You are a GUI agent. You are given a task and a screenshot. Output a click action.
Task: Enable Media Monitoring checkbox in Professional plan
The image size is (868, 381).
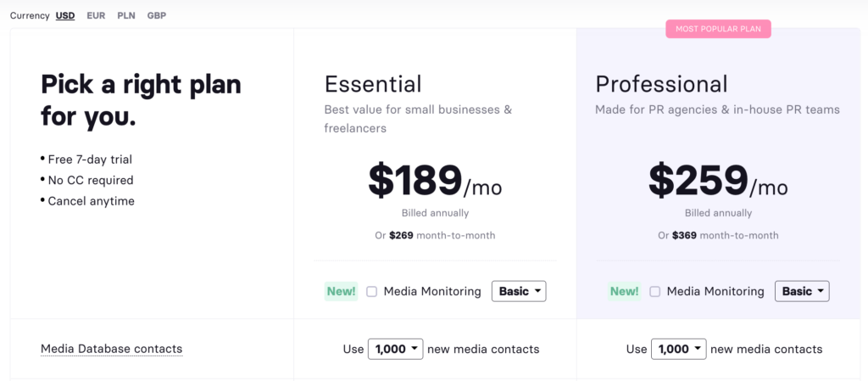(x=654, y=291)
